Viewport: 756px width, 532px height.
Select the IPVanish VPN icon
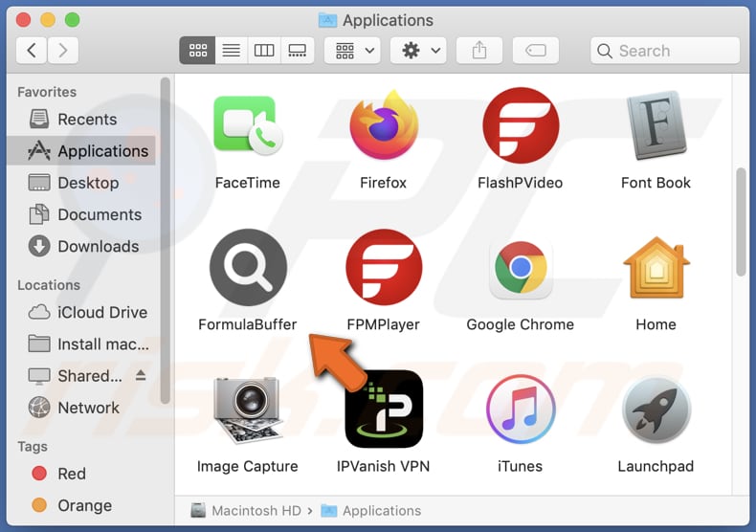(x=384, y=409)
